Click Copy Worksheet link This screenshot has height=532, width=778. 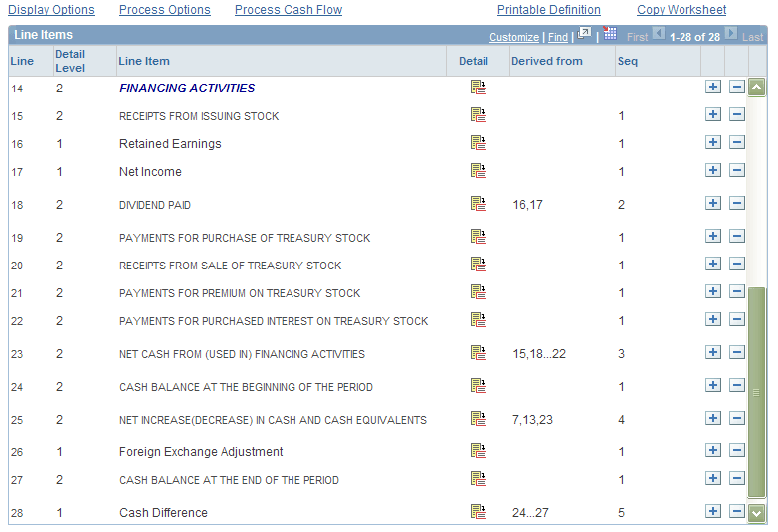tap(681, 9)
